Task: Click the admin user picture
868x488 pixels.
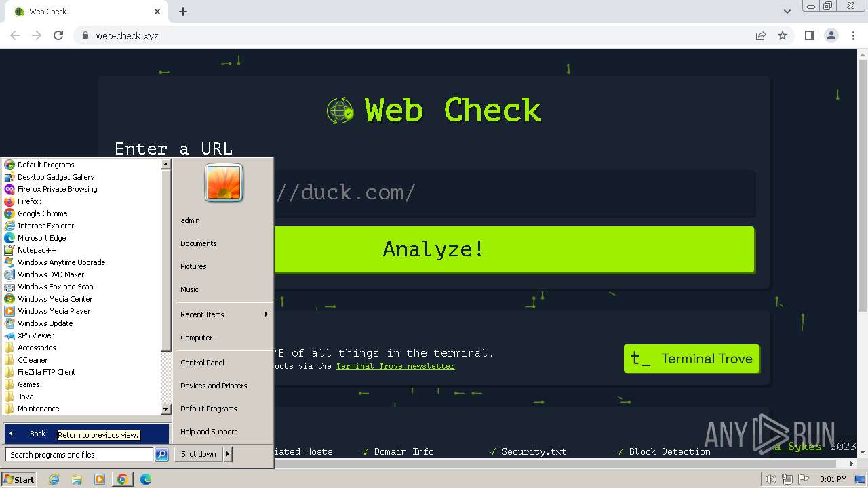Action: tap(224, 183)
